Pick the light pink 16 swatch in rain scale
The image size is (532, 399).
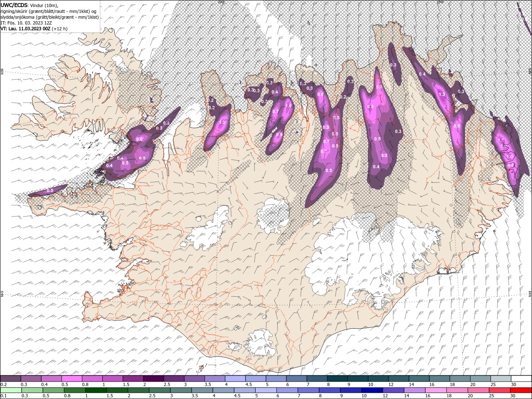436,390
